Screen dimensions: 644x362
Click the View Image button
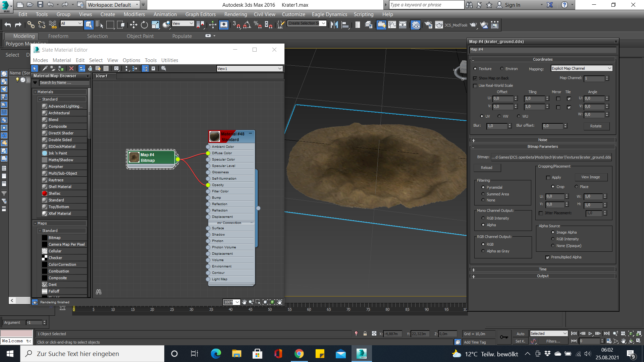(x=590, y=177)
